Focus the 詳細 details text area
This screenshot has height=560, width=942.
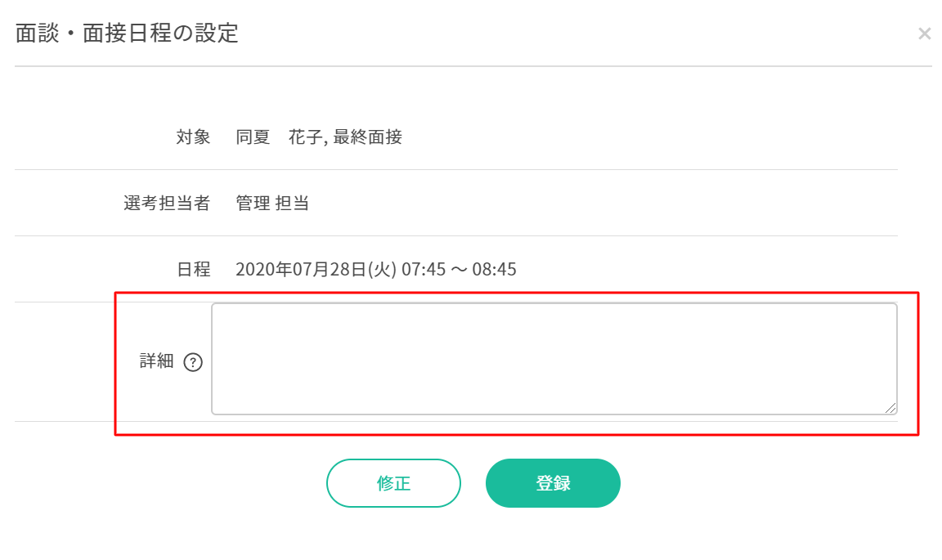pyautogui.click(x=554, y=359)
